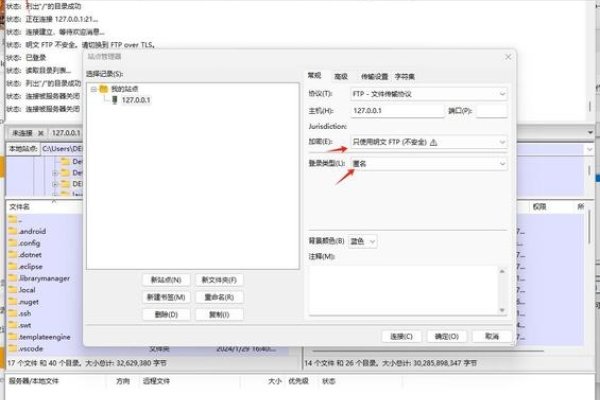
Task: Click the 删除(D) button
Action: click(166, 315)
